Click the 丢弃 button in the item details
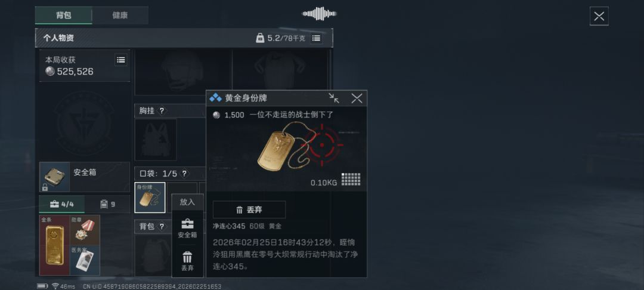The image size is (644, 290). pyautogui.click(x=249, y=210)
